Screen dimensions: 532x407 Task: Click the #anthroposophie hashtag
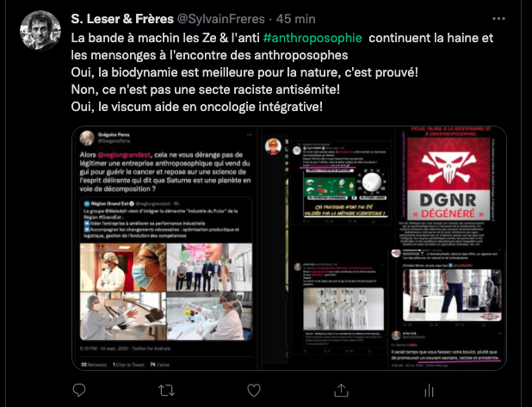(312, 38)
